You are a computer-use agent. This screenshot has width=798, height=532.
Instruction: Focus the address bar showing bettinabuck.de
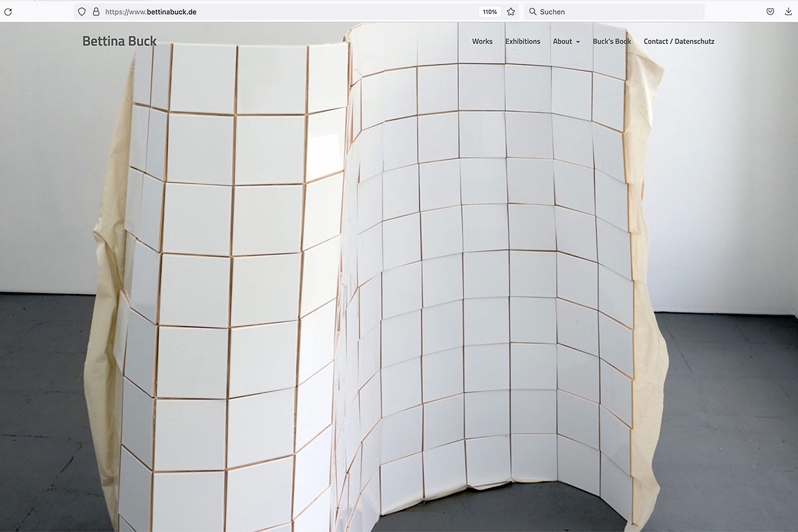tap(296, 12)
